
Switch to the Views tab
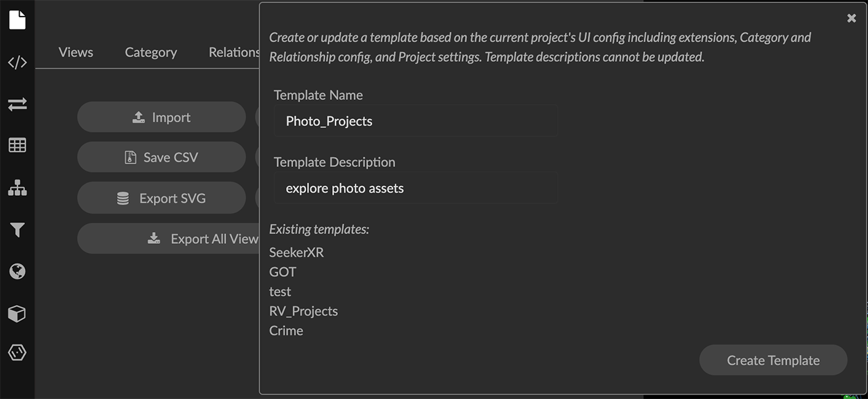point(76,52)
